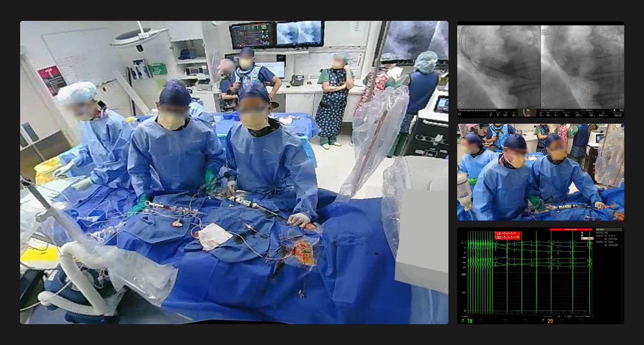Viewport: 644px width, 345px height.
Task: Click the 200 pressure scale label
Action: point(463,274)
